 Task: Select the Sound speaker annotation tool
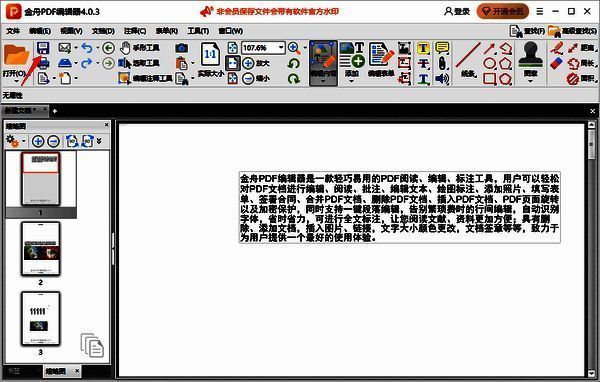pyautogui.click(x=442, y=78)
